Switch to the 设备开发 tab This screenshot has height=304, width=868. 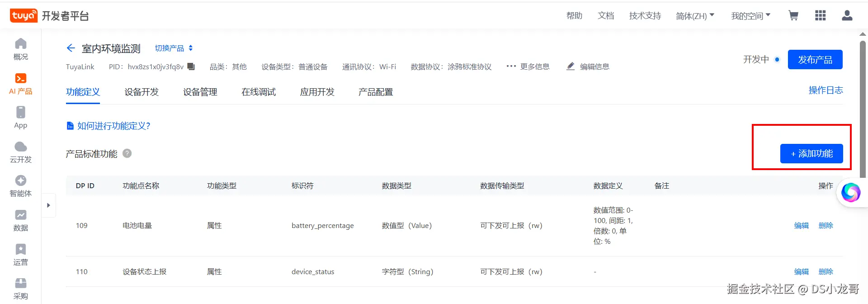[x=142, y=92]
